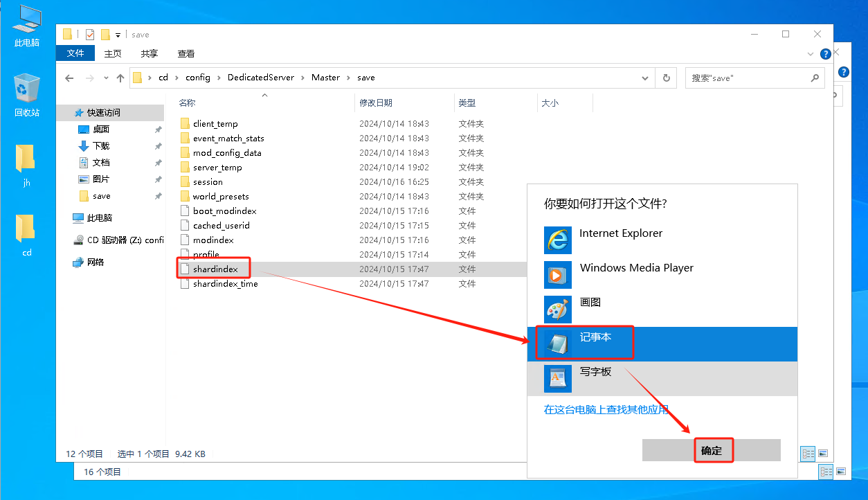Image resolution: width=868 pixels, height=500 pixels.
Task: Switch to details view in status bar
Action: pos(808,454)
